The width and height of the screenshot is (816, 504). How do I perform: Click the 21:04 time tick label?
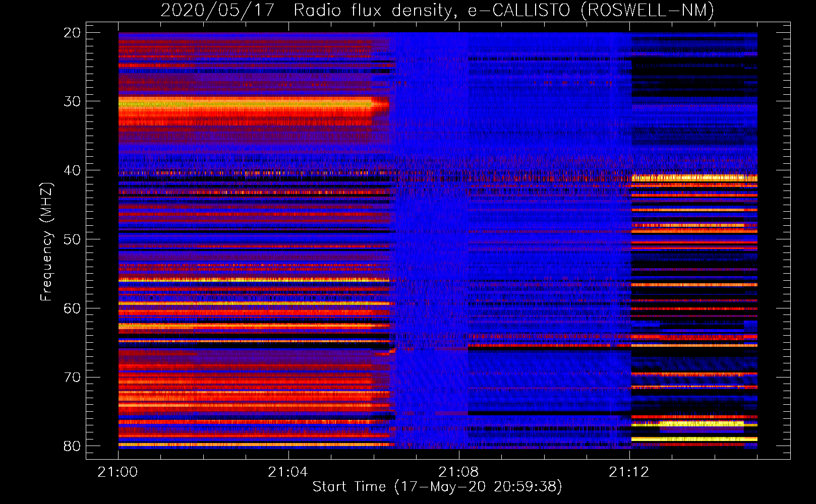pyautogui.click(x=288, y=472)
